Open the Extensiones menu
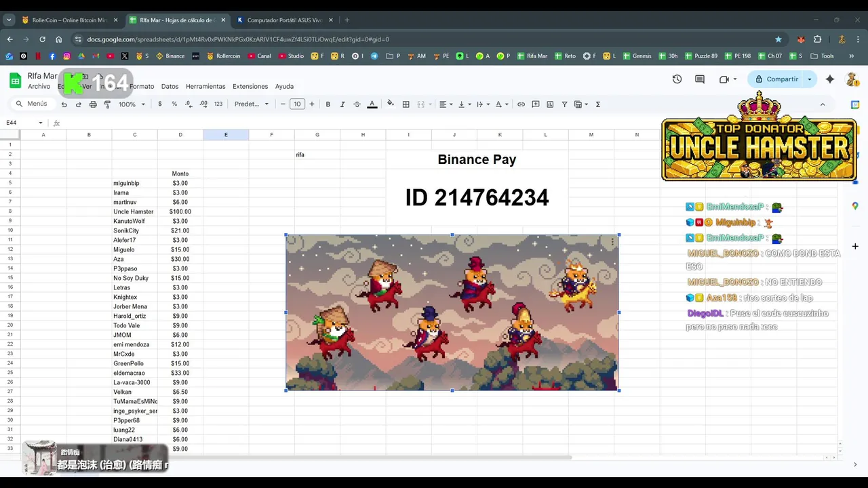The image size is (868, 488). 250,87
